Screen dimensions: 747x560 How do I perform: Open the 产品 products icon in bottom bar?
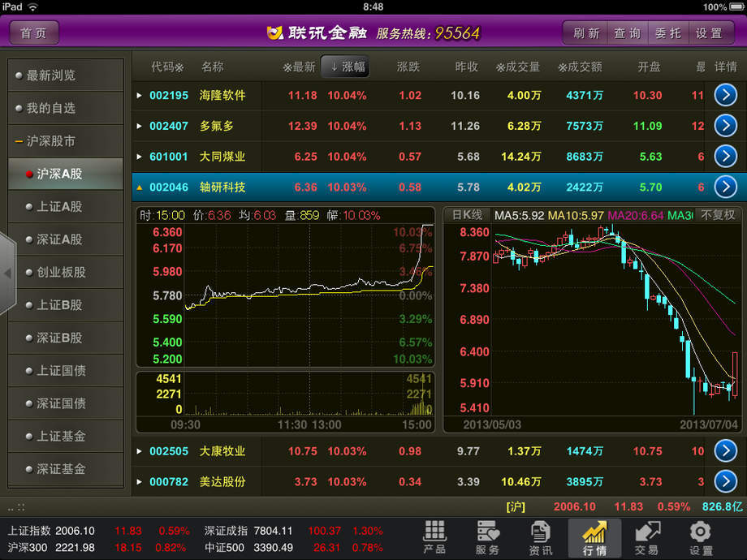(x=434, y=537)
